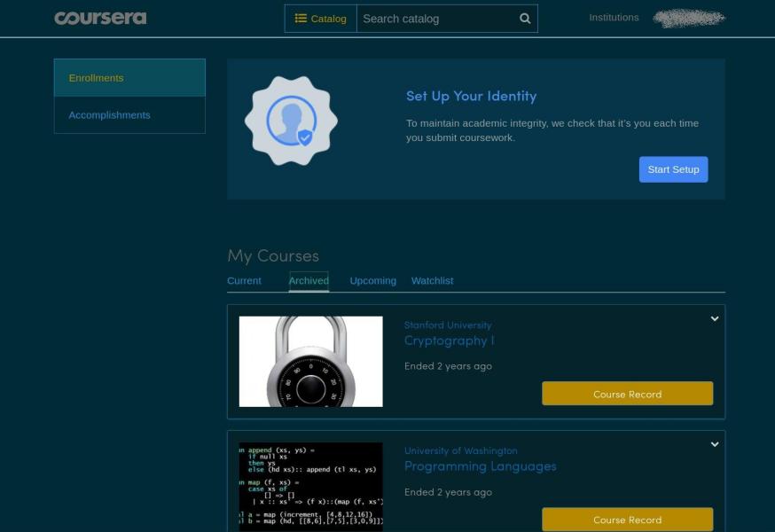Switch to the Current tab

click(244, 280)
